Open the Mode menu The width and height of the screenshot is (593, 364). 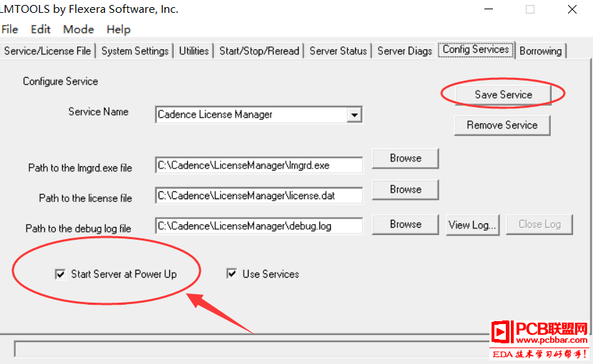[79, 29]
